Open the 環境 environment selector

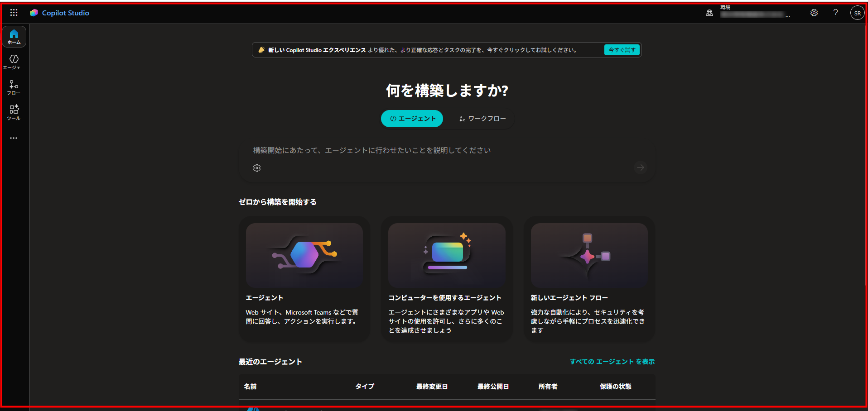coord(755,12)
